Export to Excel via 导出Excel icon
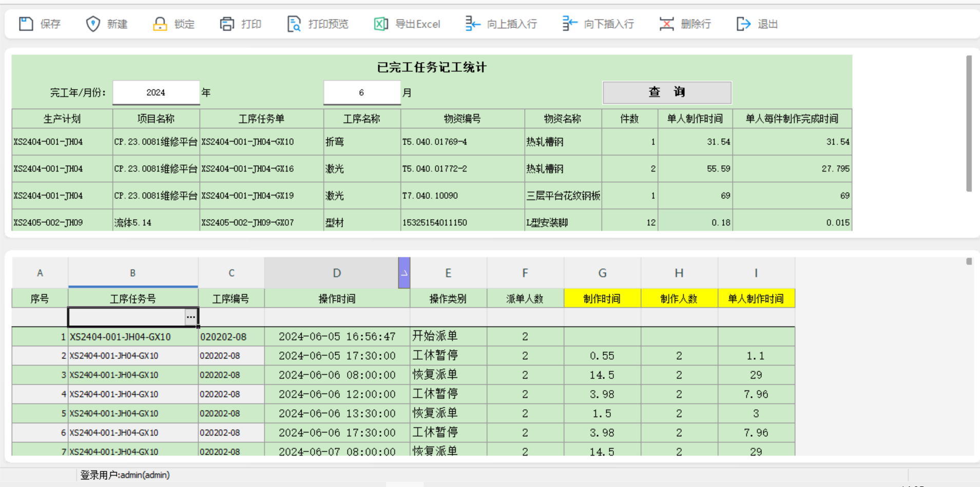Image resolution: width=980 pixels, height=487 pixels. click(x=381, y=24)
